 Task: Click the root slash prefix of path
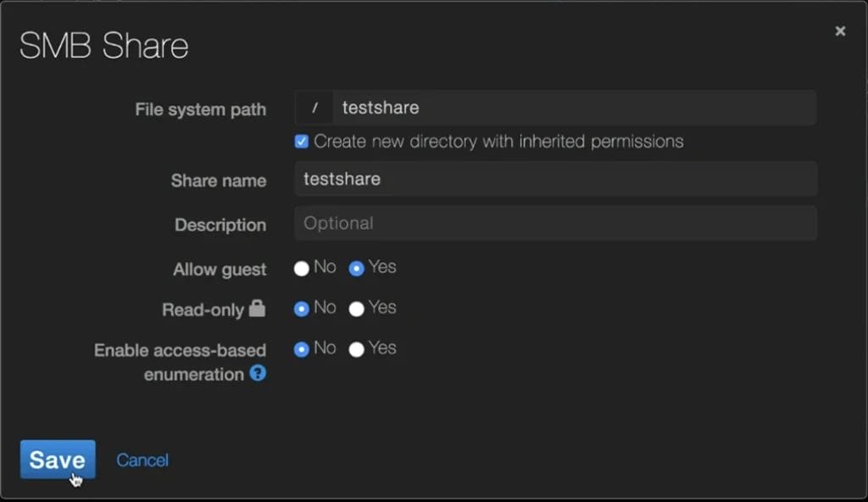point(314,109)
